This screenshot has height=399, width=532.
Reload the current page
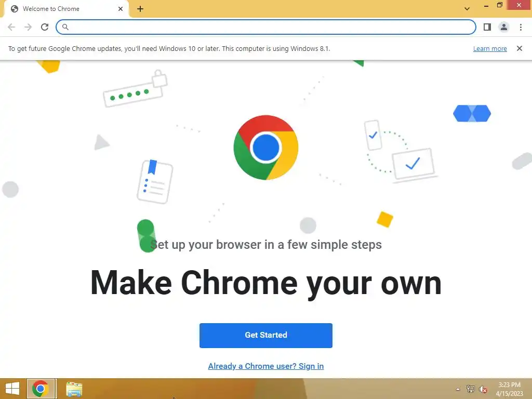45,27
